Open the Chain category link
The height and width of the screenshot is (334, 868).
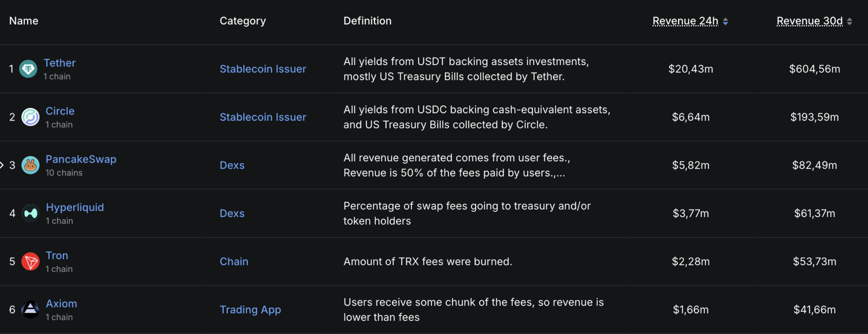pos(234,262)
